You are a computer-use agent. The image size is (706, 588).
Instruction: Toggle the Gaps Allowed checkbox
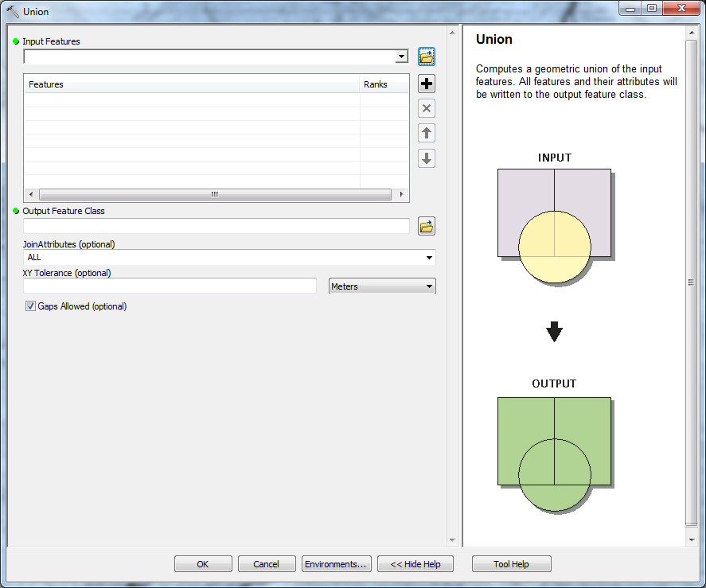[31, 306]
